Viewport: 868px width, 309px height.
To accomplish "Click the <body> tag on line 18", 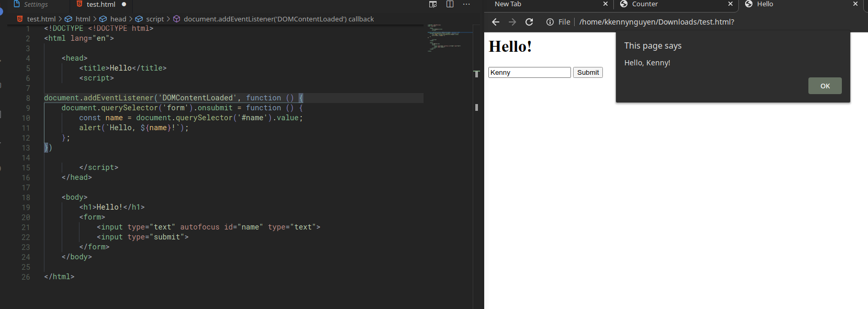I will (x=75, y=198).
